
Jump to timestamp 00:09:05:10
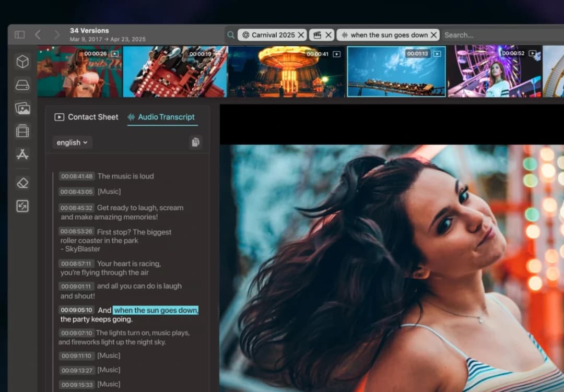coord(77,310)
